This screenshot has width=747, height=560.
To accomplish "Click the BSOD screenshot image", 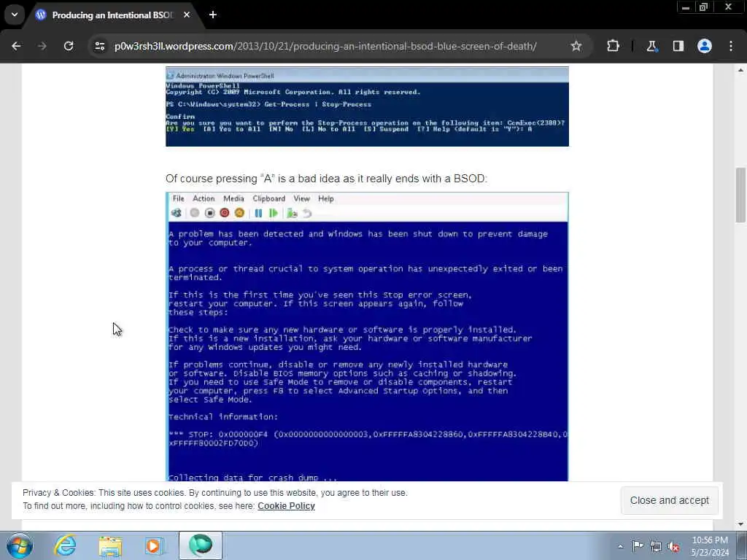I will [368, 337].
